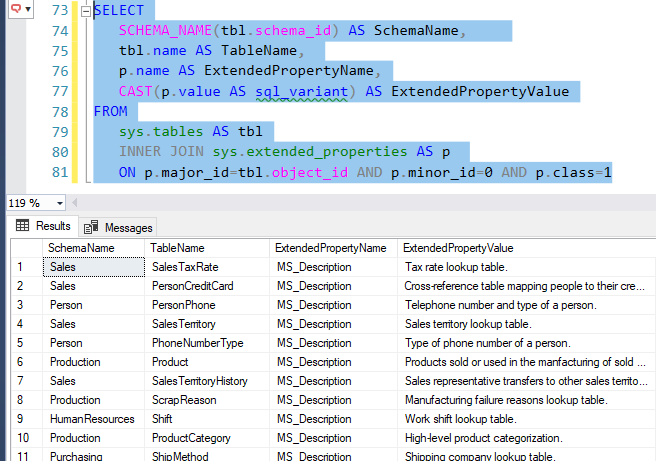
Task: Click the Results grid icon
Action: coord(22,226)
